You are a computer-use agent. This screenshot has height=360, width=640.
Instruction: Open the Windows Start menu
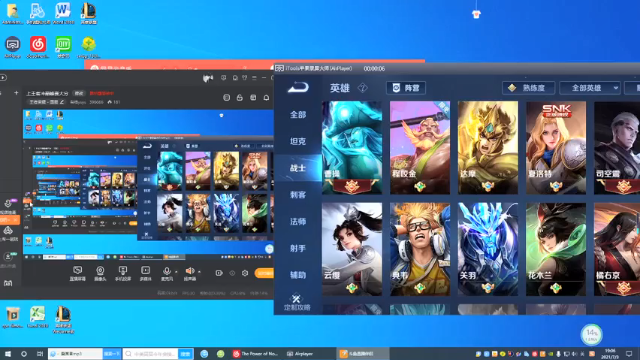(7, 354)
